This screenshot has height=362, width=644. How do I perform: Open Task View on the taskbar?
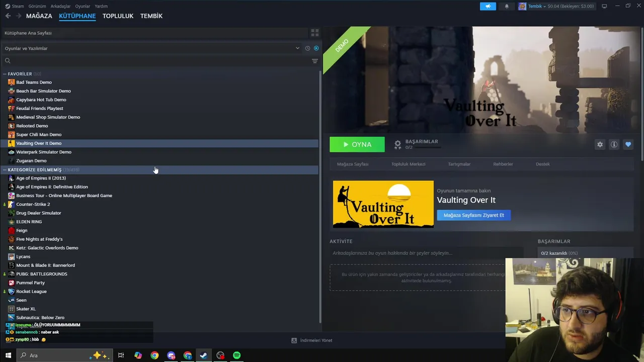pos(121,355)
